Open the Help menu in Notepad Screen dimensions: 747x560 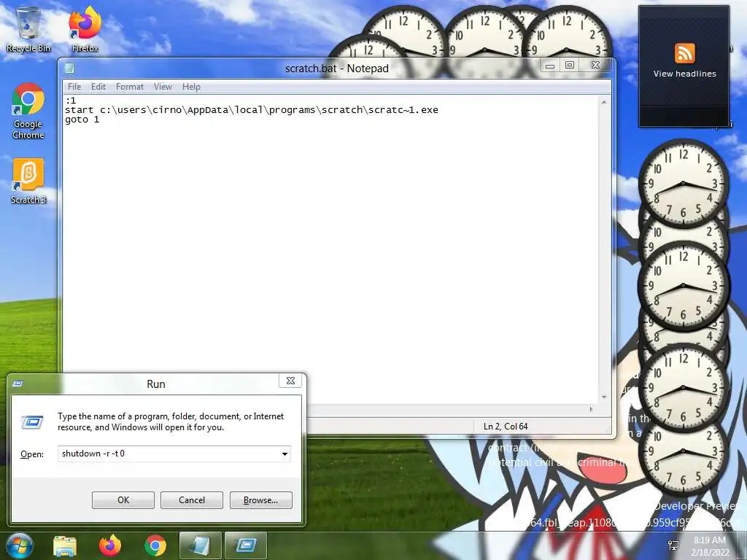pyautogui.click(x=191, y=87)
